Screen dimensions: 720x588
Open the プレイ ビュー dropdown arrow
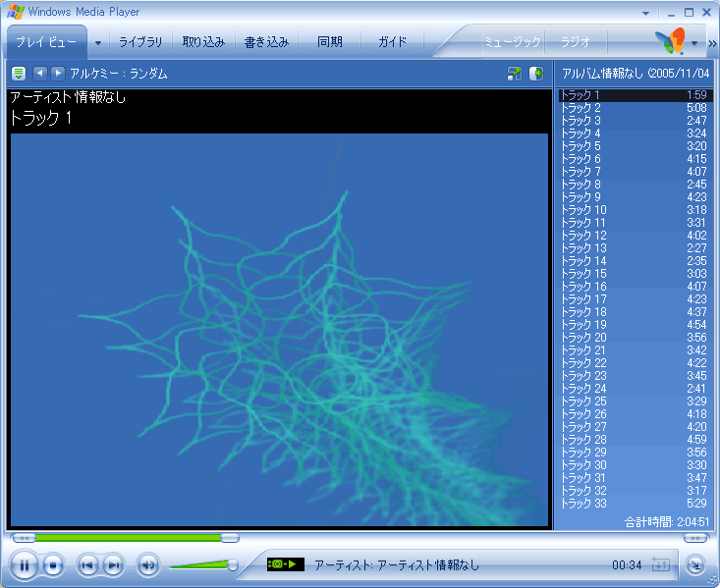(x=98, y=43)
